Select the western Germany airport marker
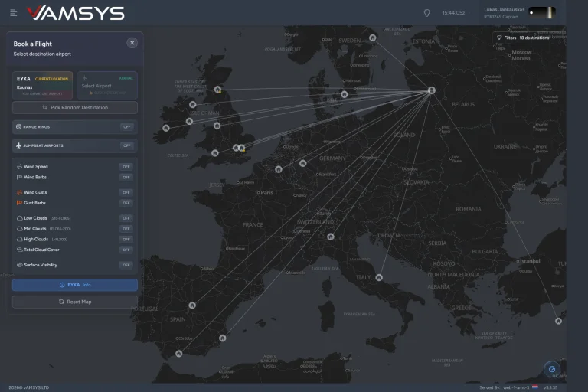Viewport: 588px width, 392px height. [x=303, y=163]
